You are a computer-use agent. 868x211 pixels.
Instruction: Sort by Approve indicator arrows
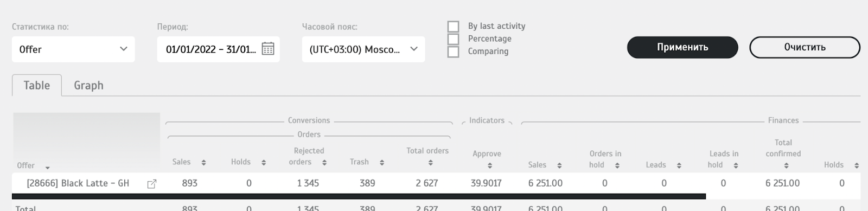tap(489, 165)
